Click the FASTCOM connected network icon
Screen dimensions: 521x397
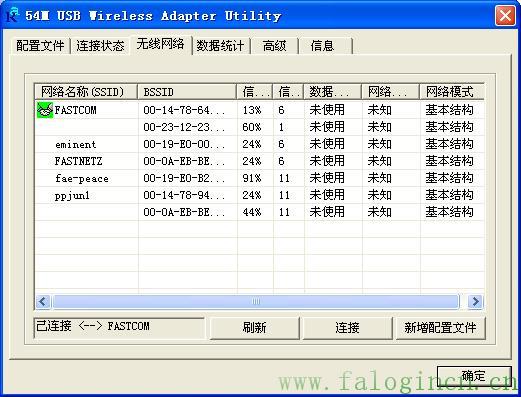[45, 110]
